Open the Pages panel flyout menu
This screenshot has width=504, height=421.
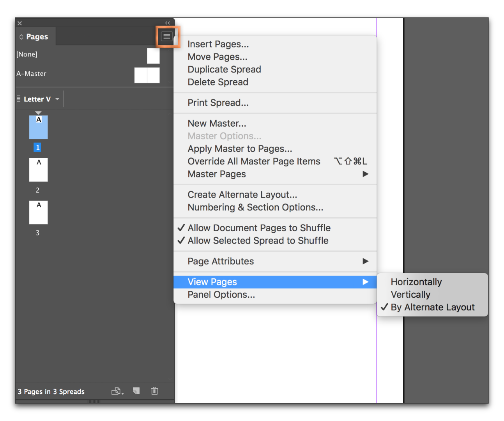(x=167, y=36)
